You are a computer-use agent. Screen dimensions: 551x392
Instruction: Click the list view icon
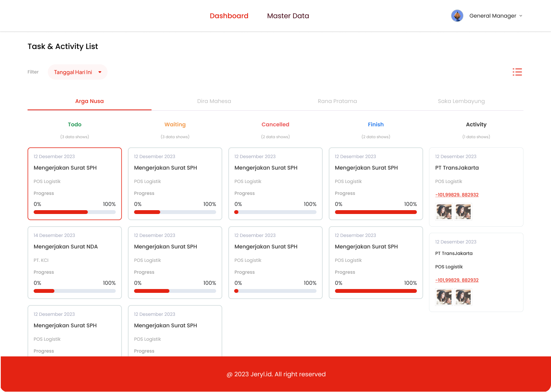click(517, 72)
